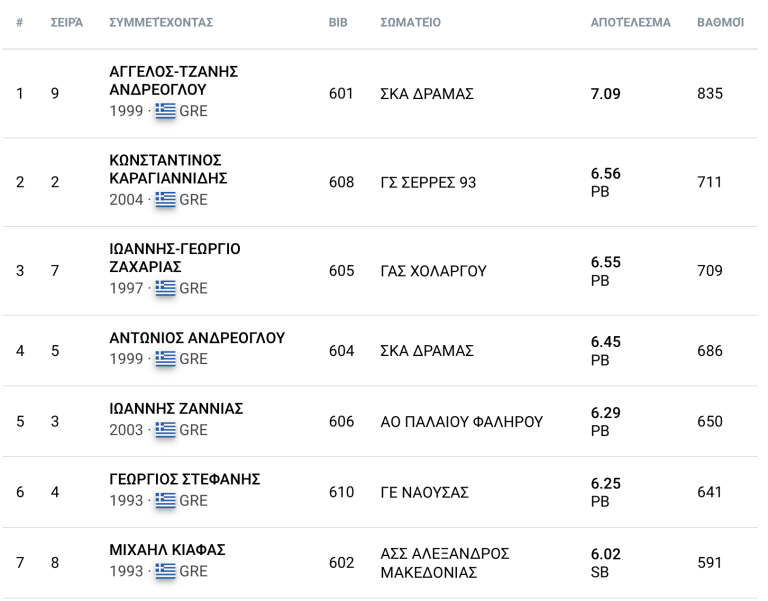Click the ΣΥΜΜΕΤΕΧΟΝΤΑΣ column header

tap(161, 22)
